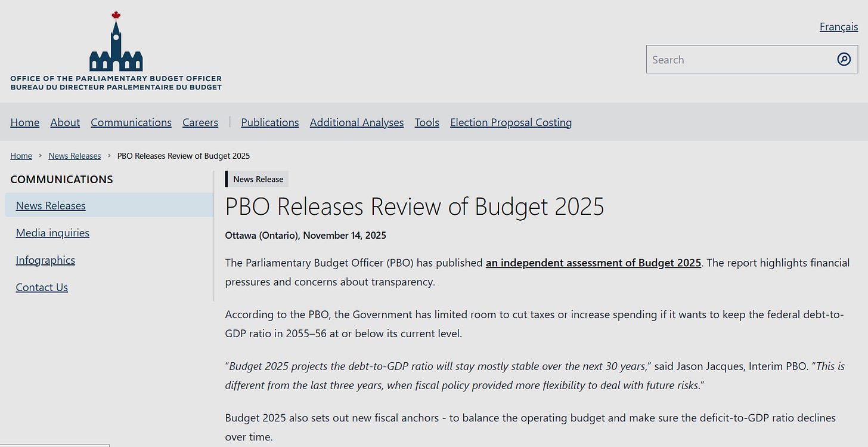Click the News Release label tag
Viewport: 868px width, 447px height.
coord(257,179)
